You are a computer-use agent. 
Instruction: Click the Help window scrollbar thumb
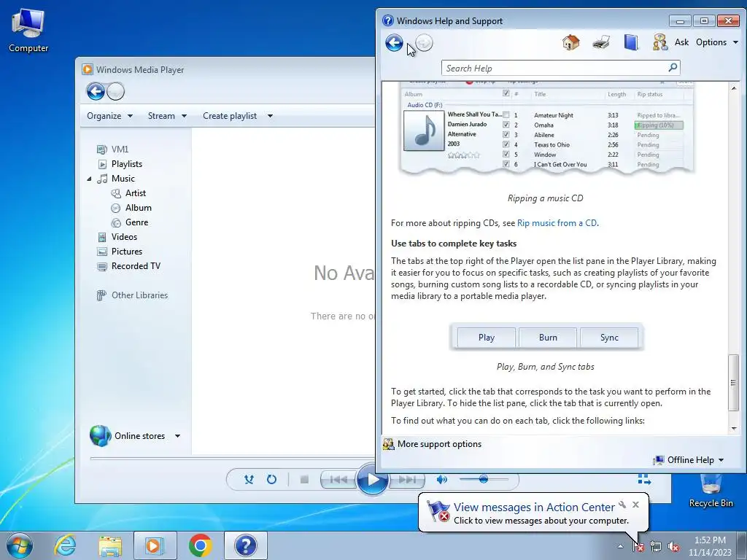click(734, 383)
